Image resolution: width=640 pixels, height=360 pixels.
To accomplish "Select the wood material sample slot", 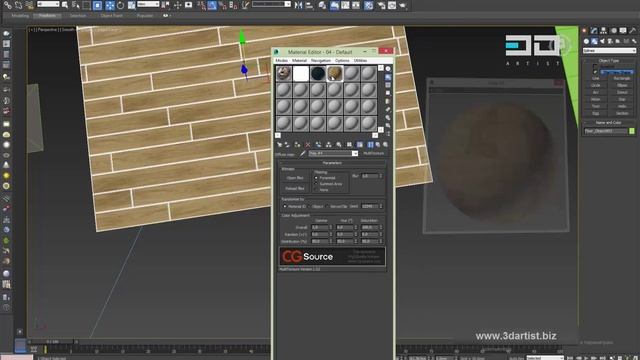I will tap(334, 73).
